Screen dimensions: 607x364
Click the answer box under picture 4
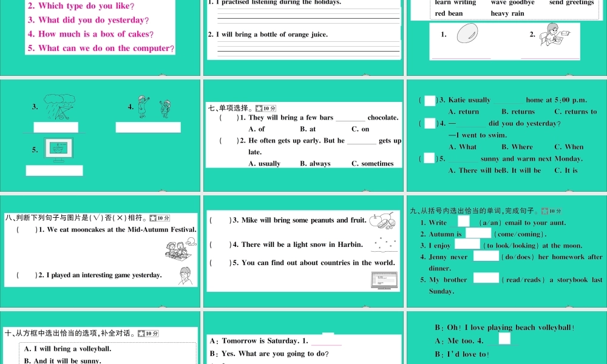point(148,127)
